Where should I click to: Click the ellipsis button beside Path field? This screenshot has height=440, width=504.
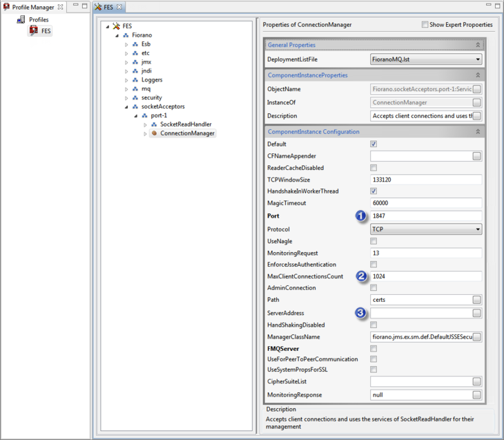(x=476, y=300)
